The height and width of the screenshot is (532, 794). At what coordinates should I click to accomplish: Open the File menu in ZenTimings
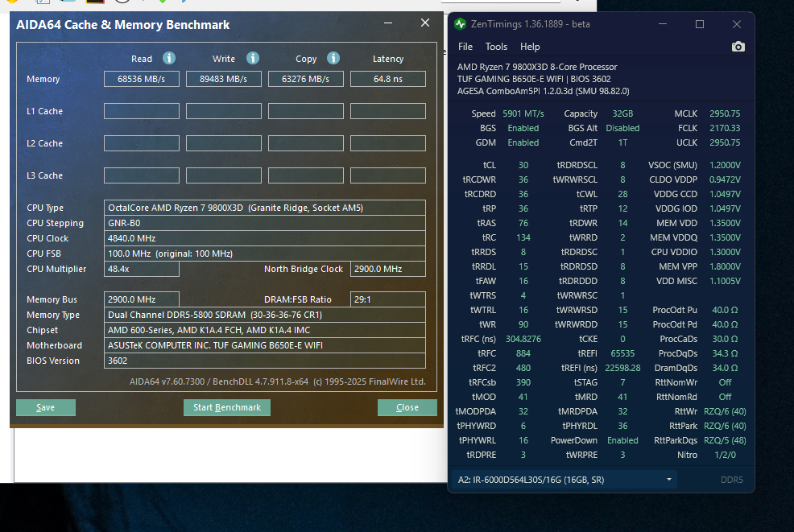click(465, 47)
